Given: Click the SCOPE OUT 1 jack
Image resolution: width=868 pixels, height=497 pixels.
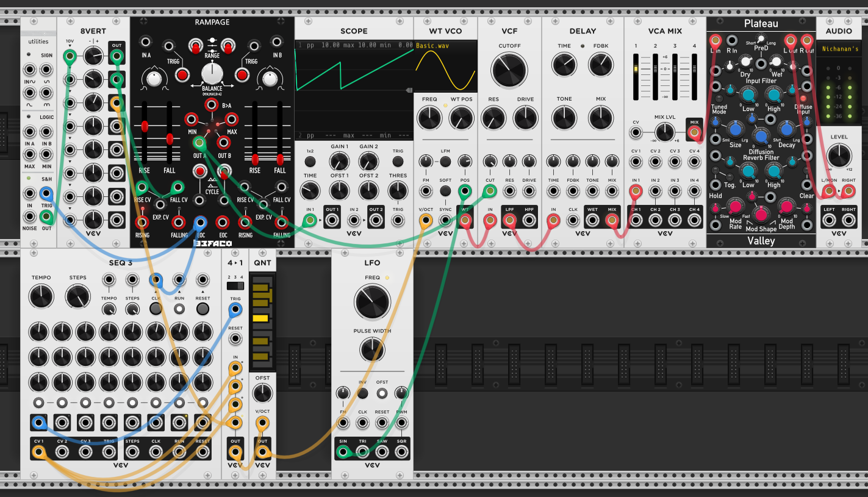Looking at the screenshot, I should (x=332, y=221).
